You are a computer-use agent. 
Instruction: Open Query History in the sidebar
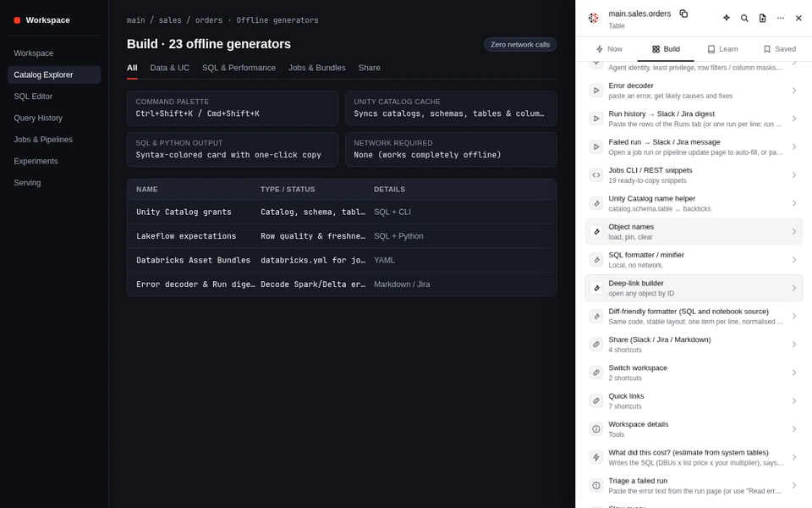(x=54, y=119)
